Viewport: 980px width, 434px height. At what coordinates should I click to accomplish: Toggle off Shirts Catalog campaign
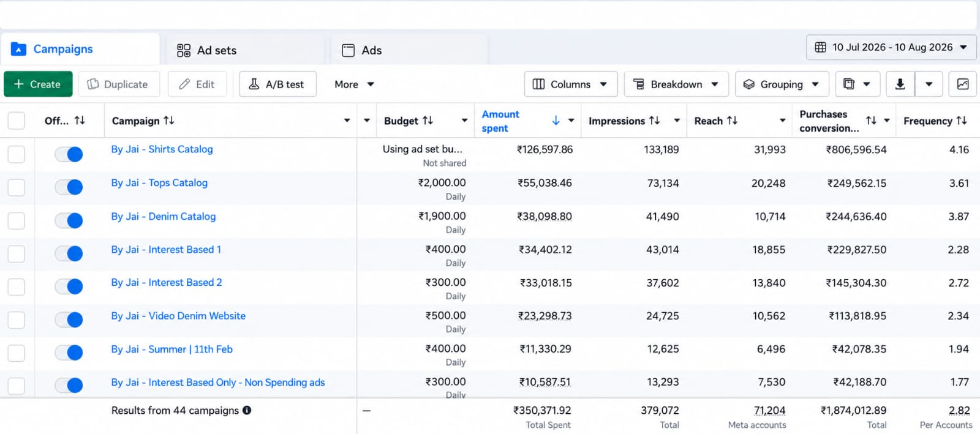coord(69,154)
